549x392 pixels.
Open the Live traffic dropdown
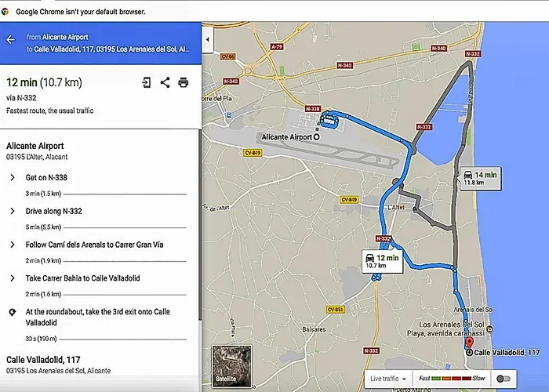click(x=388, y=379)
